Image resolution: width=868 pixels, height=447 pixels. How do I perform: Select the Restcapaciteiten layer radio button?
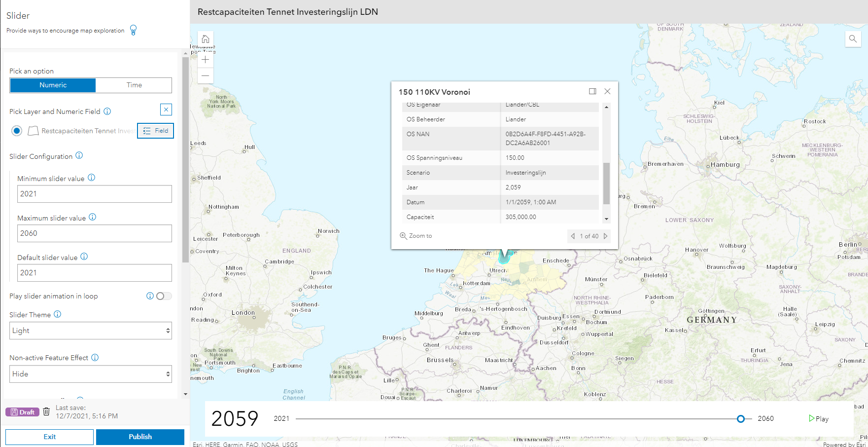[16, 131]
